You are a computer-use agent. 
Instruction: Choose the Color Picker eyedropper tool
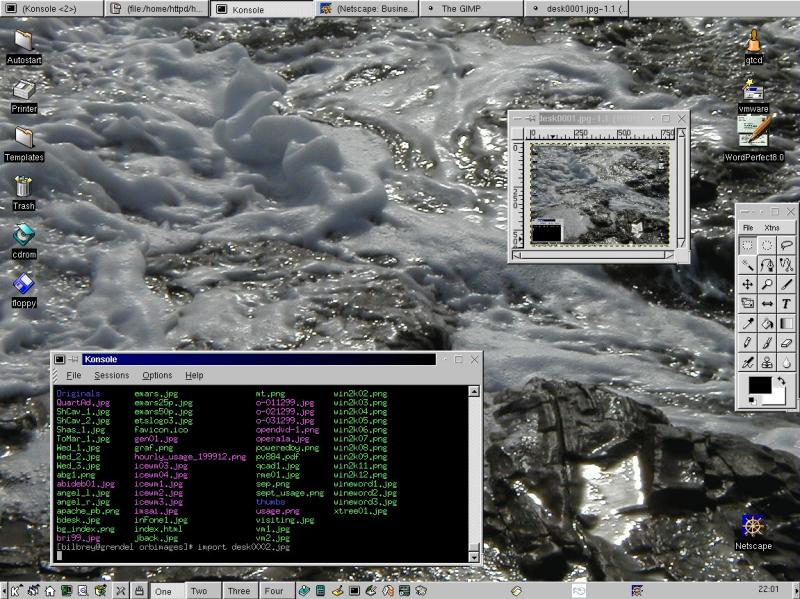pyautogui.click(x=747, y=323)
